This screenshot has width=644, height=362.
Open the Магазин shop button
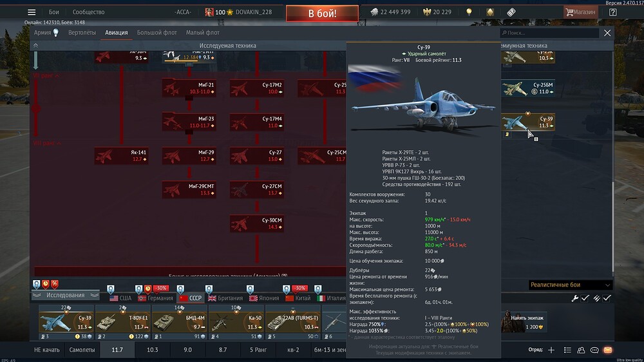tap(580, 12)
